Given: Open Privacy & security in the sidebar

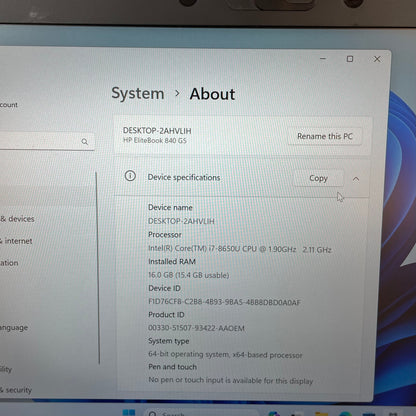Looking at the screenshot, I should 16,390.
